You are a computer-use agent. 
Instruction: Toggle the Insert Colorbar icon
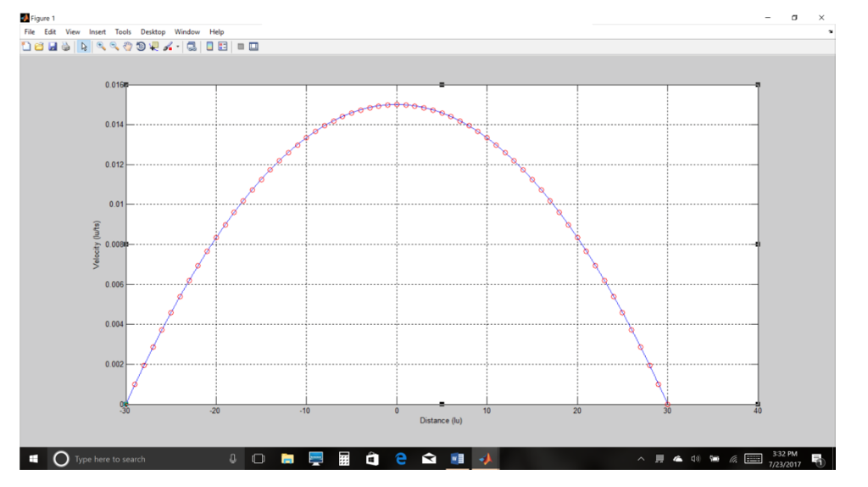coord(210,47)
